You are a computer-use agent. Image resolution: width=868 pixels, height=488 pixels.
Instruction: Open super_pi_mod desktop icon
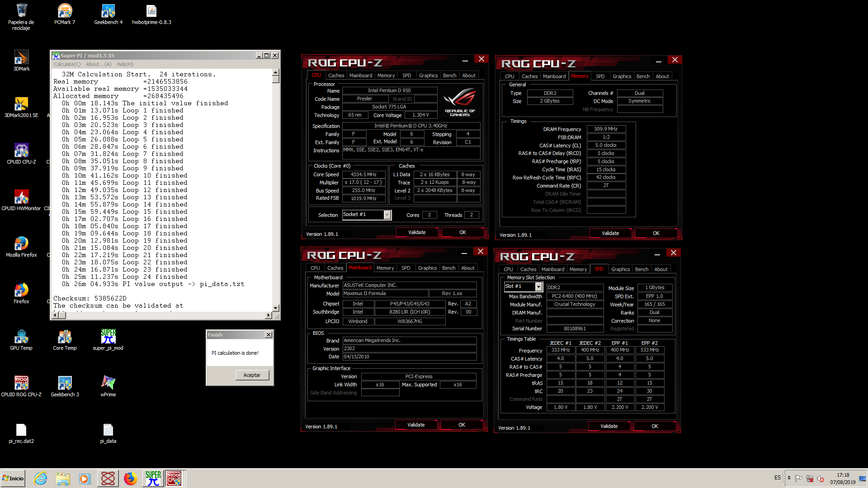(x=108, y=340)
